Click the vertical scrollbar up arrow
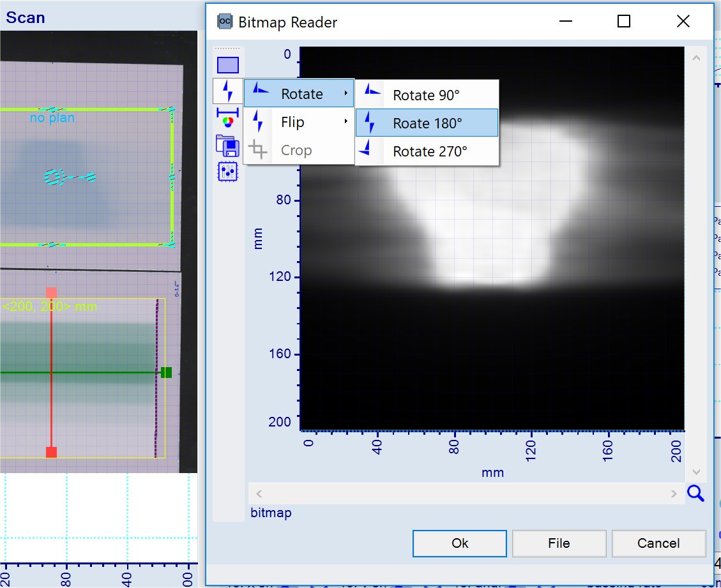This screenshot has height=588, width=721. (696, 58)
